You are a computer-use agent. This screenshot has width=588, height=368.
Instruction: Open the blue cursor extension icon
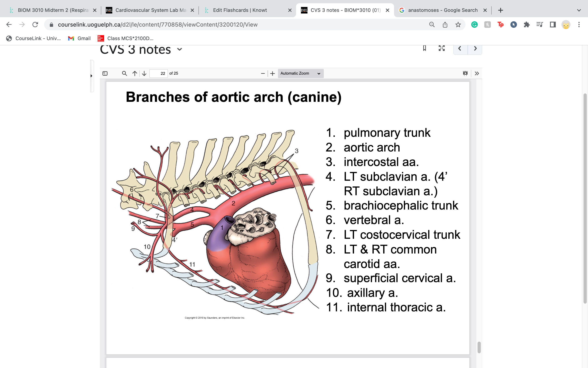pyautogui.click(x=514, y=25)
